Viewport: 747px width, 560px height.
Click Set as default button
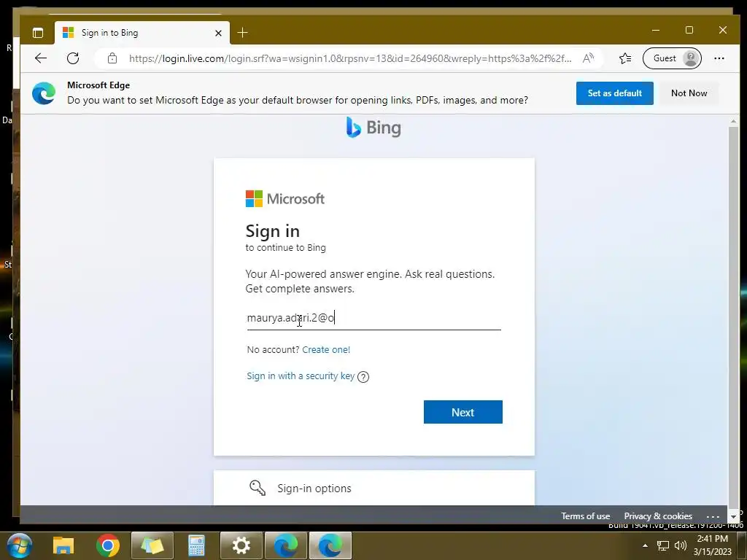click(614, 93)
